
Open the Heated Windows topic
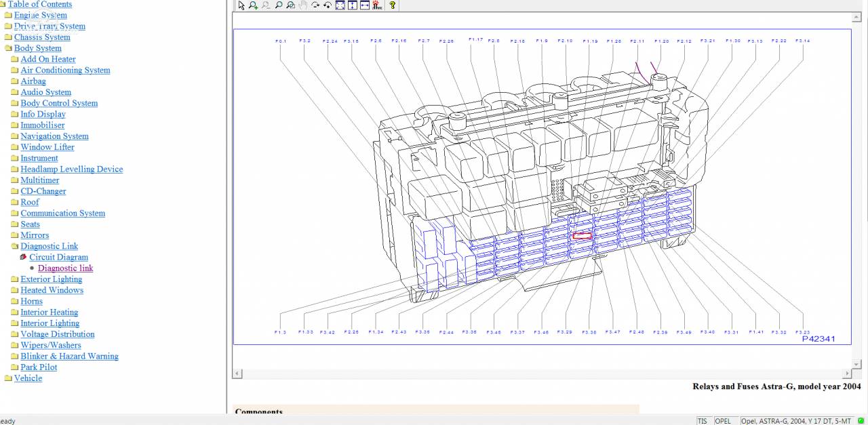click(x=52, y=290)
